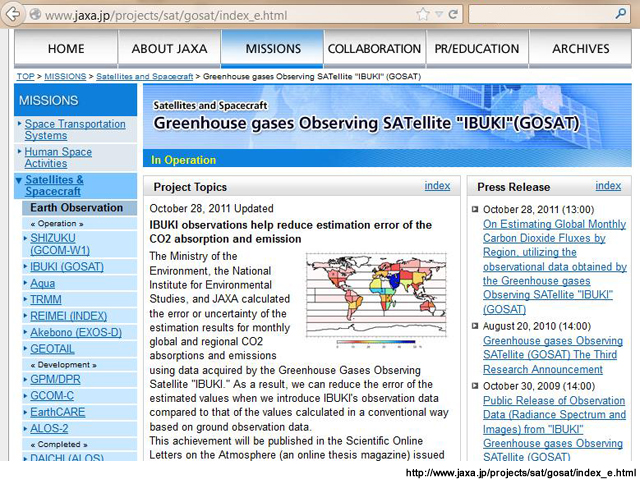This screenshot has height=480, width=640.
Task: Open the EarthCARE link
Action: [58, 412]
